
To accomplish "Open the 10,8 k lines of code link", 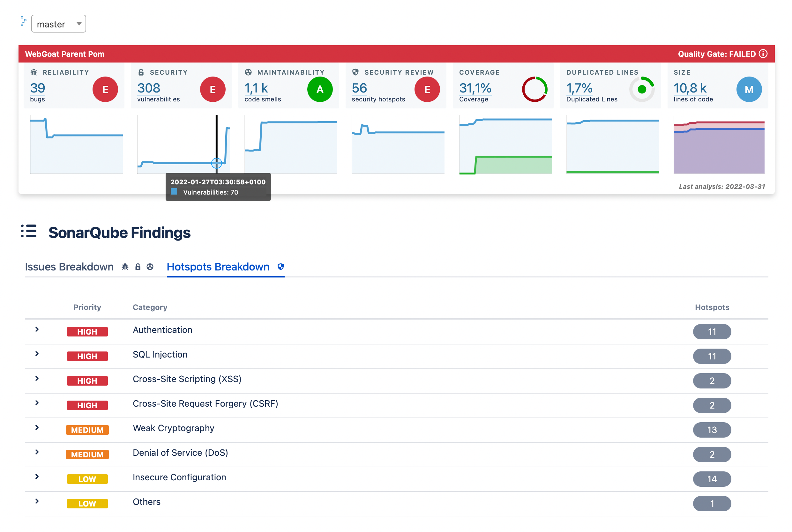I will (x=690, y=89).
